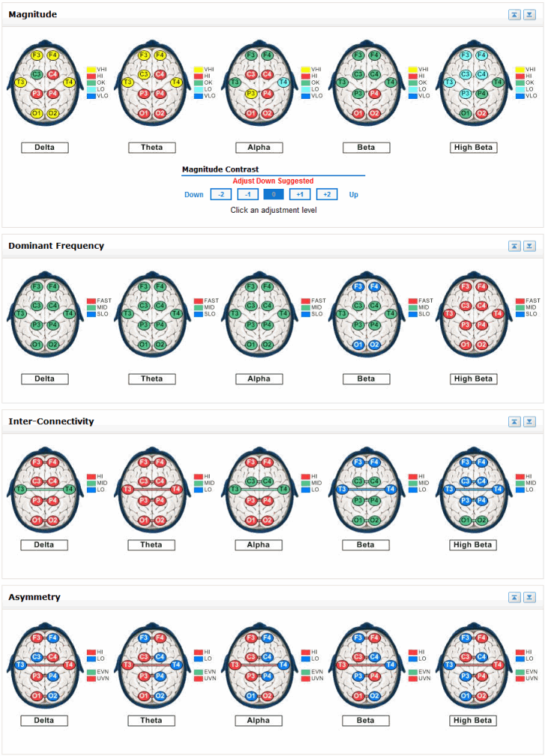Screen dimensions: 545x756
Task: Click O1 electrode on Dominant Frequency Beta map
Action: [x=358, y=345]
